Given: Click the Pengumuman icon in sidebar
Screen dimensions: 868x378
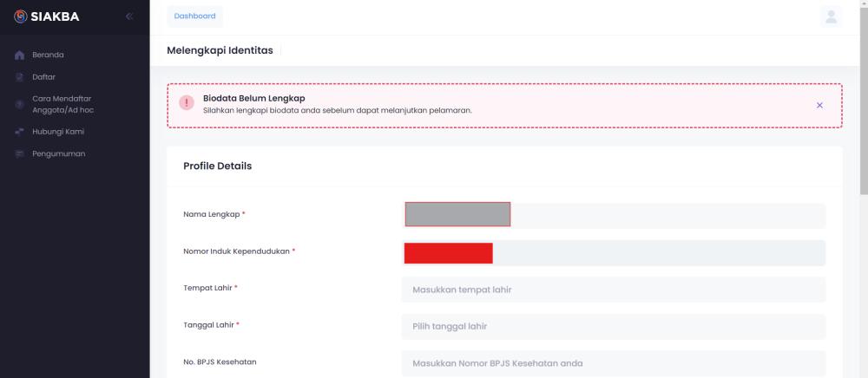Looking at the screenshot, I should tap(19, 153).
